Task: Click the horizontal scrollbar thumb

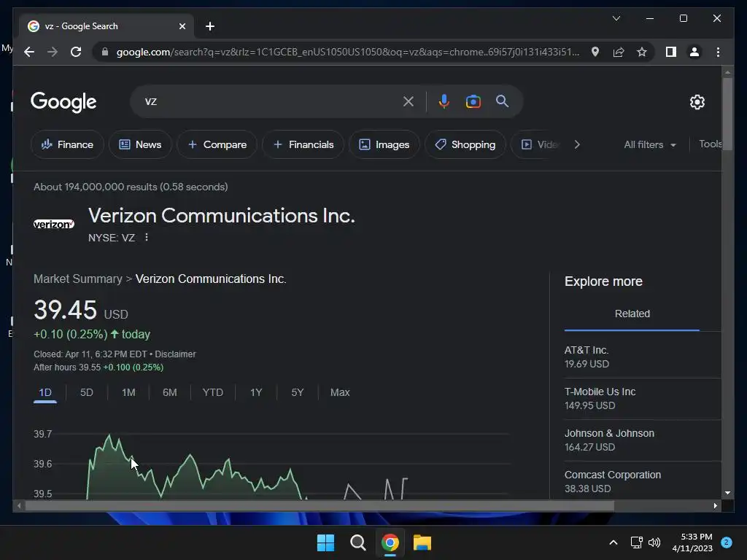Action: [320, 506]
